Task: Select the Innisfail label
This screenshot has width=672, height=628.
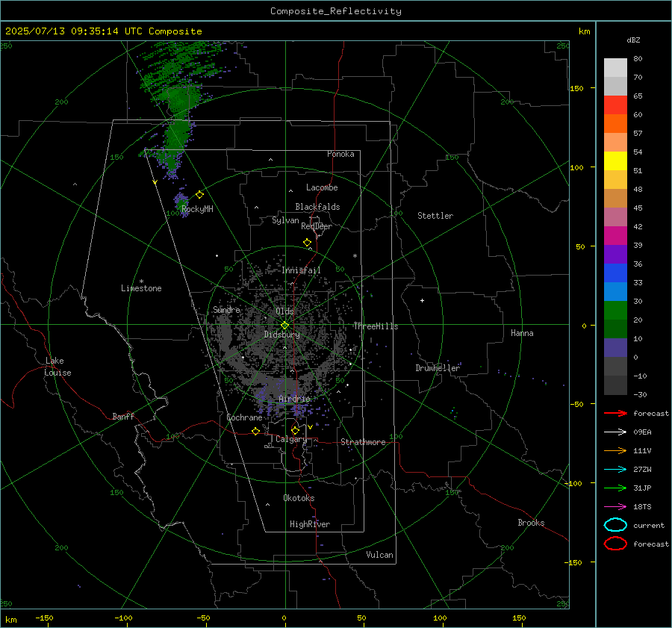Action: pos(302,270)
